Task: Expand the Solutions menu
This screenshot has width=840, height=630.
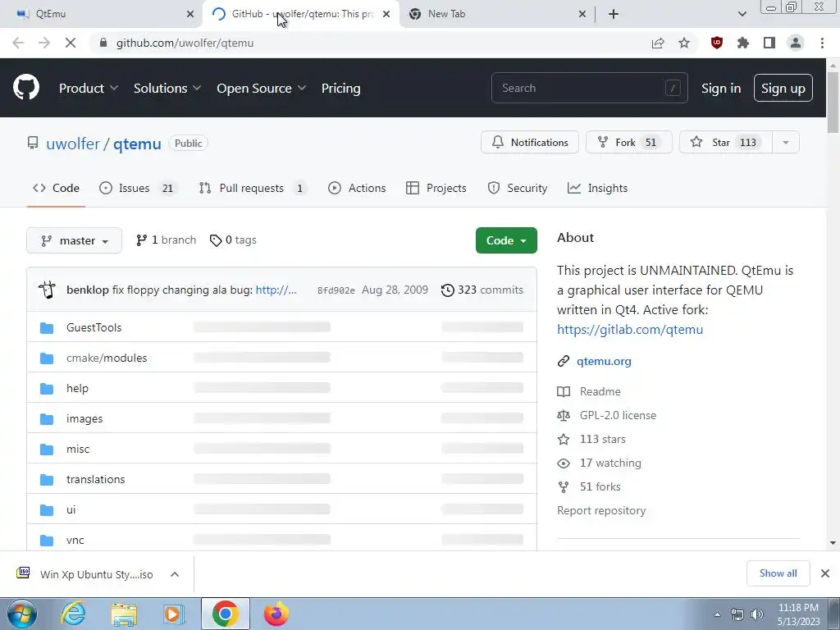Action: click(167, 88)
